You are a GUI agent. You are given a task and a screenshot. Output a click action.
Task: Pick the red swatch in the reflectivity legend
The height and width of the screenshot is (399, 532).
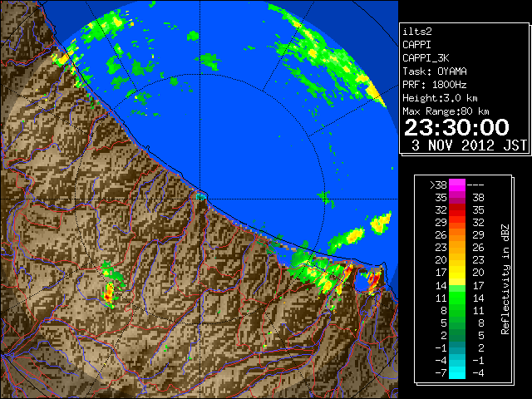tap(457, 210)
